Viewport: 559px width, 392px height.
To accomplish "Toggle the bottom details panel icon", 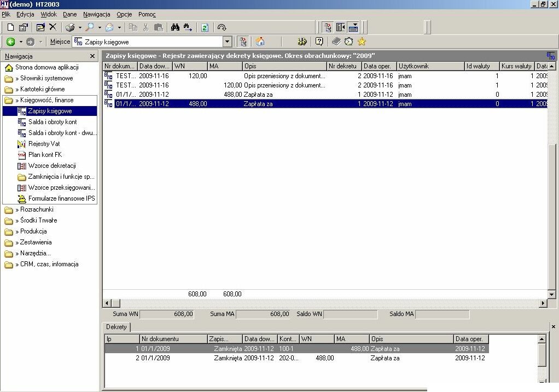I will (x=353, y=27).
